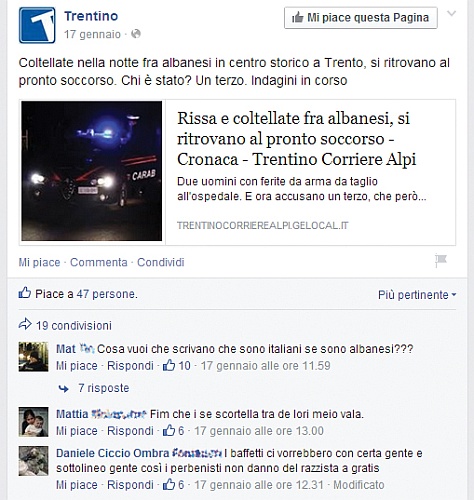Click the 10 likes thumb on Mat's comment
The width and height of the screenshot is (474, 500).
[169, 366]
